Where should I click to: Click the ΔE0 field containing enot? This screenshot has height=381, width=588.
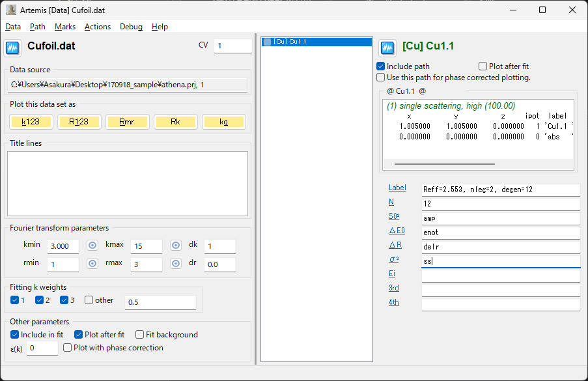click(x=501, y=233)
